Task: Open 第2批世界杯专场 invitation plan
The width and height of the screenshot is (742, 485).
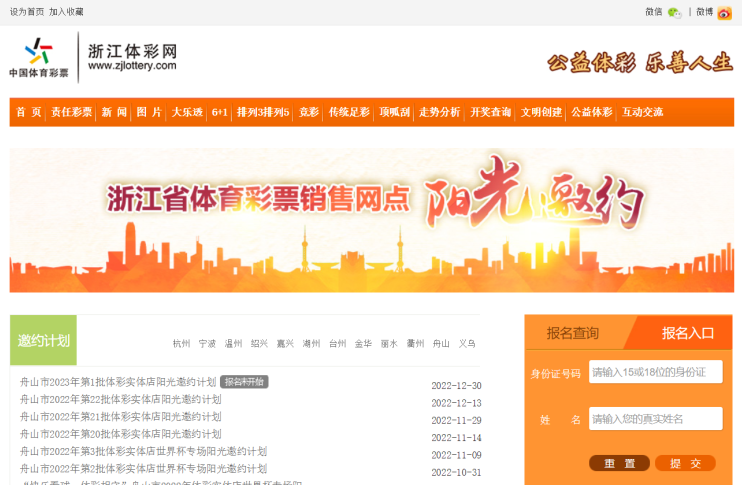Action: [x=143, y=469]
